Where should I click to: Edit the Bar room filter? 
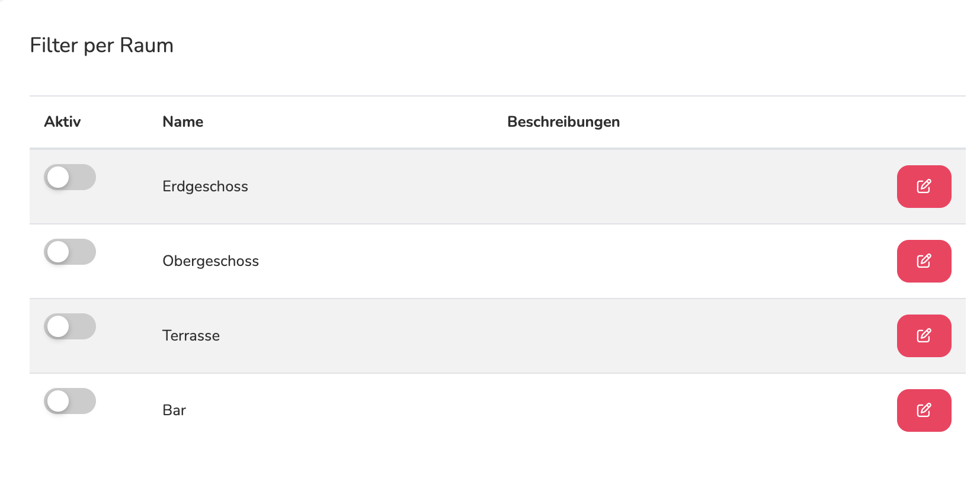(924, 410)
